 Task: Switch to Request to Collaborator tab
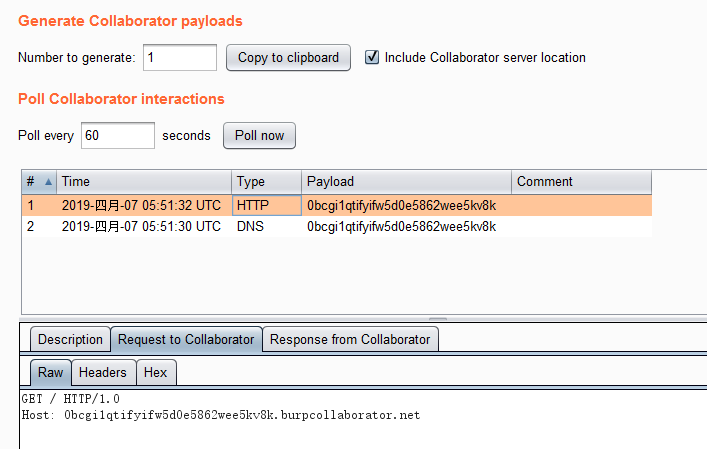coord(186,339)
